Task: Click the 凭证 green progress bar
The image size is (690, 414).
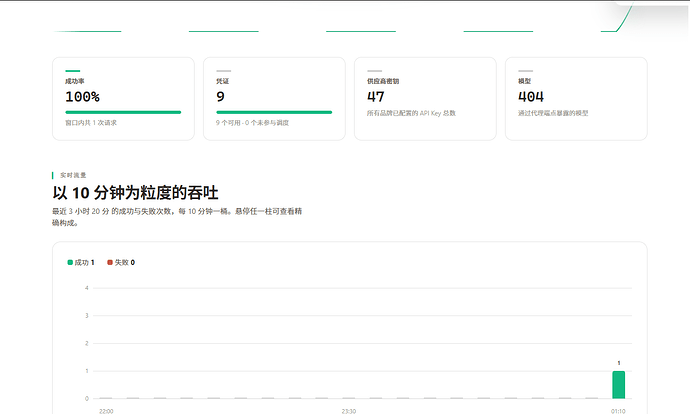Action: (x=274, y=112)
